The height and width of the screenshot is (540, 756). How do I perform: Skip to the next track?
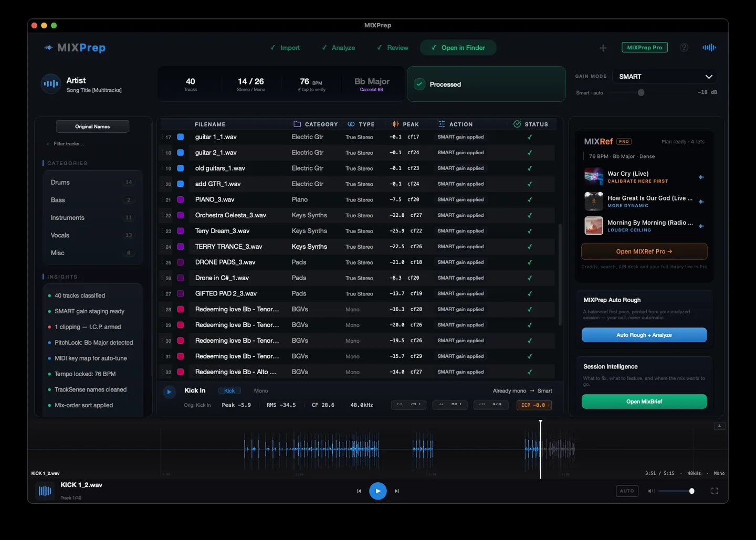[397, 491]
